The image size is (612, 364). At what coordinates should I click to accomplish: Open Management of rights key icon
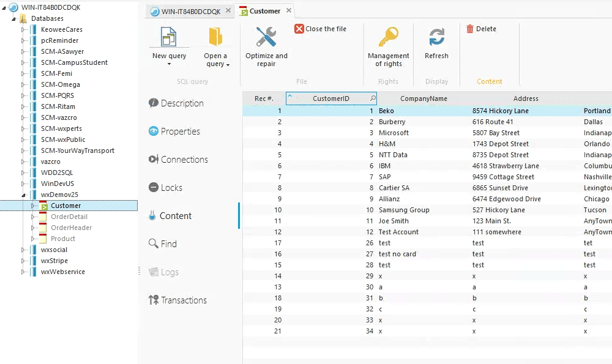pyautogui.click(x=388, y=37)
